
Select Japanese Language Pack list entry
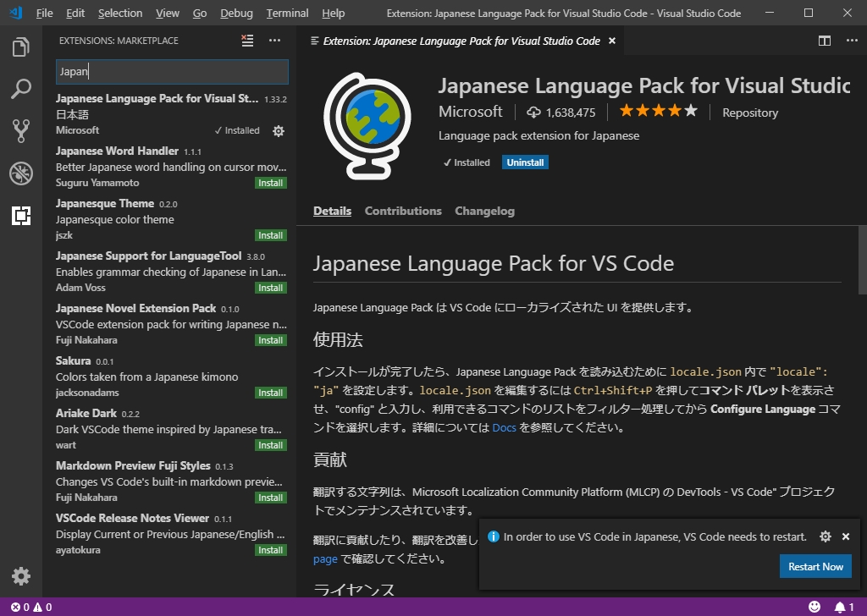coord(171,115)
